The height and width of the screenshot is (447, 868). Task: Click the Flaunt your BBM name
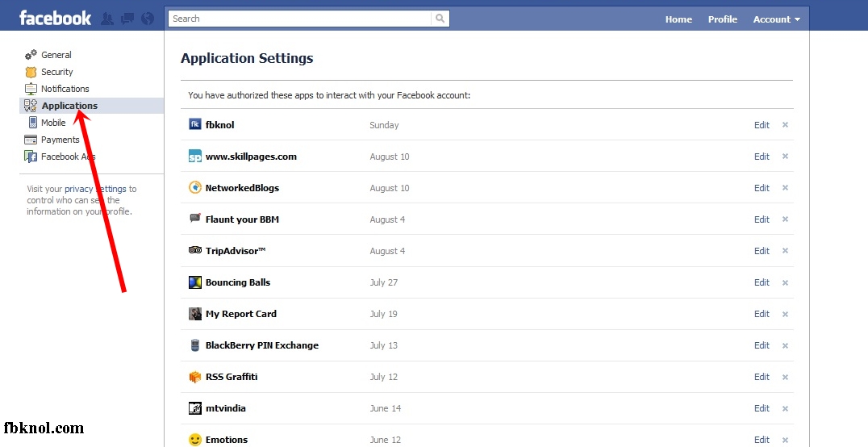(x=242, y=220)
